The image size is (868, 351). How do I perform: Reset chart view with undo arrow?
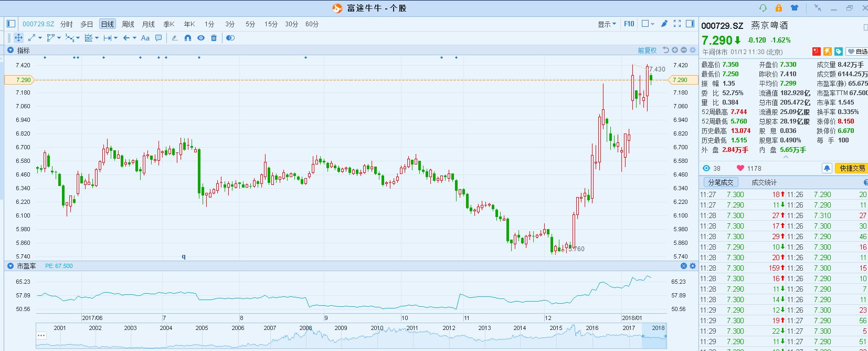[666, 50]
